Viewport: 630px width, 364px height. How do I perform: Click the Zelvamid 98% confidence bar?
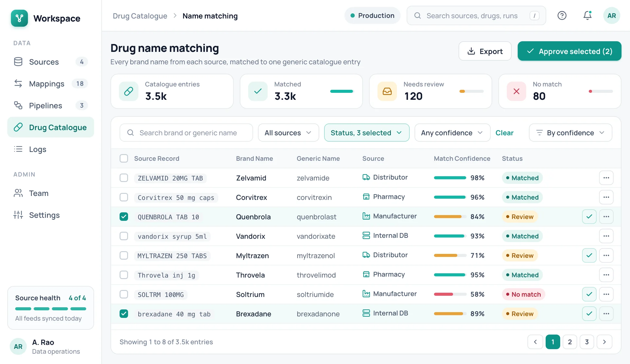pos(450,178)
